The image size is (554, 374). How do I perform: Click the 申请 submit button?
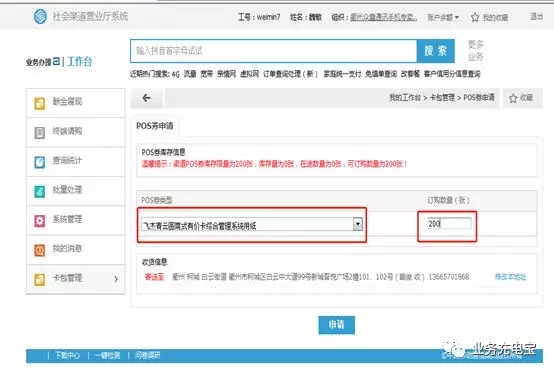(x=336, y=325)
